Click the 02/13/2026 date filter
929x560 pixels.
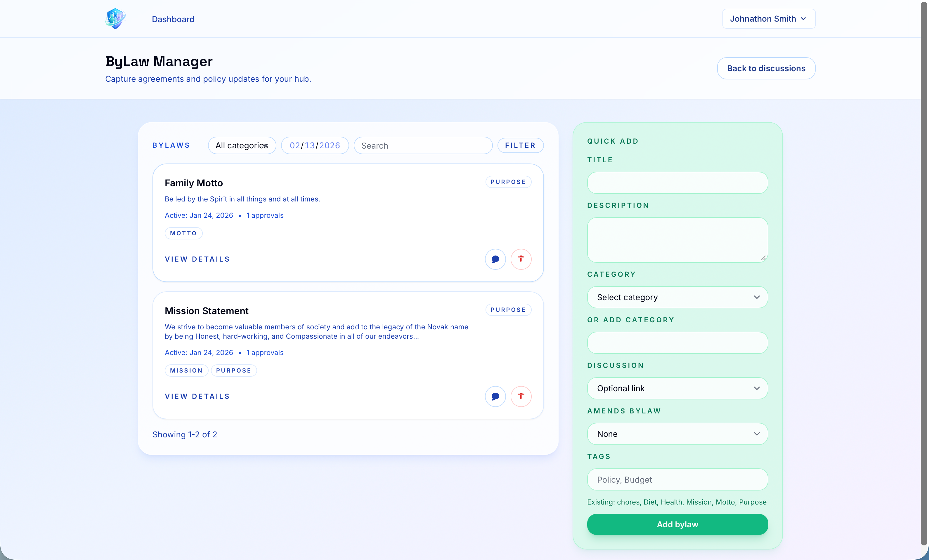[314, 145]
